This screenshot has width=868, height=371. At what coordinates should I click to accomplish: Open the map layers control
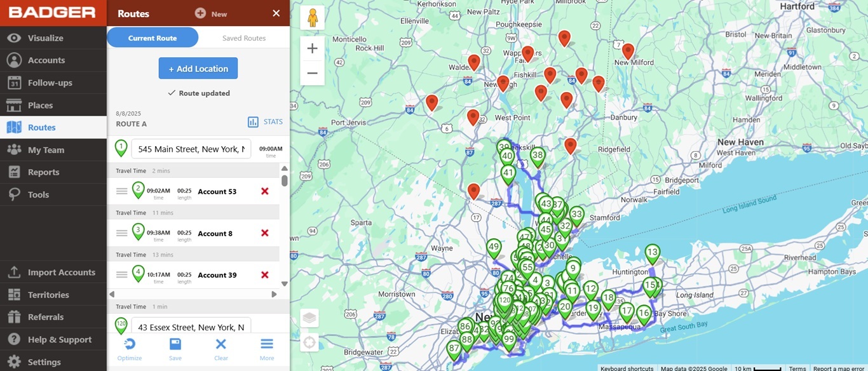click(x=309, y=318)
